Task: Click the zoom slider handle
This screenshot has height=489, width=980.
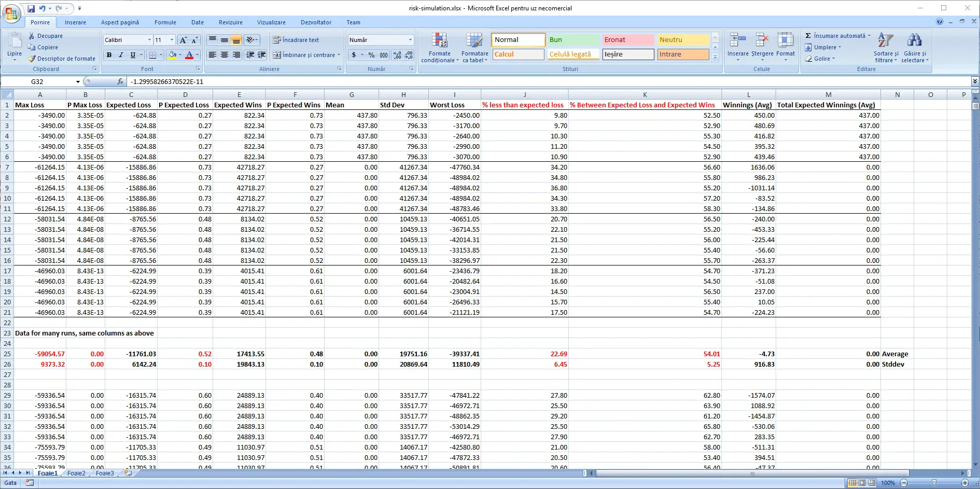Action: pyautogui.click(x=934, y=483)
